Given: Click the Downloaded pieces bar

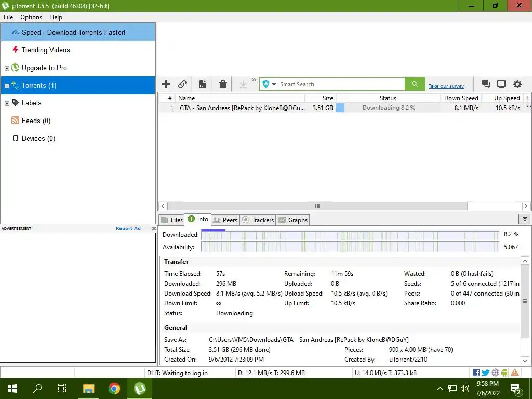Looking at the screenshot, I should click(350, 234).
